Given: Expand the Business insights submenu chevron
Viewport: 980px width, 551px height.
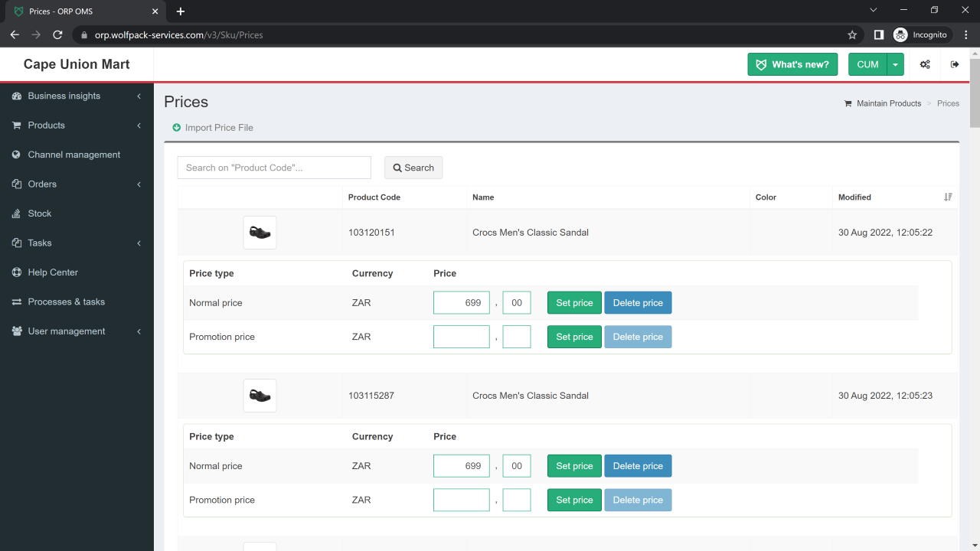Looking at the screenshot, I should click(x=139, y=96).
